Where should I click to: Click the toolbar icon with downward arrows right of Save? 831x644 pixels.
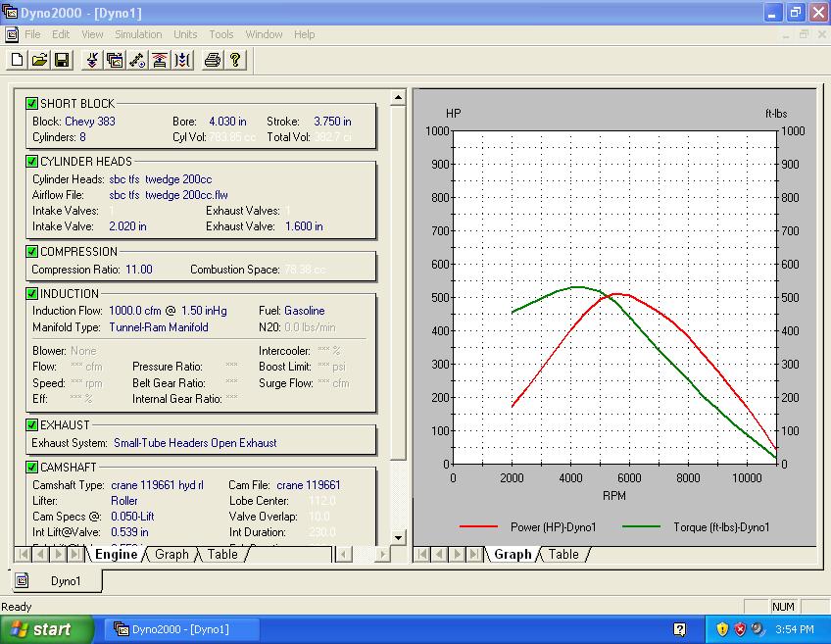click(x=92, y=61)
